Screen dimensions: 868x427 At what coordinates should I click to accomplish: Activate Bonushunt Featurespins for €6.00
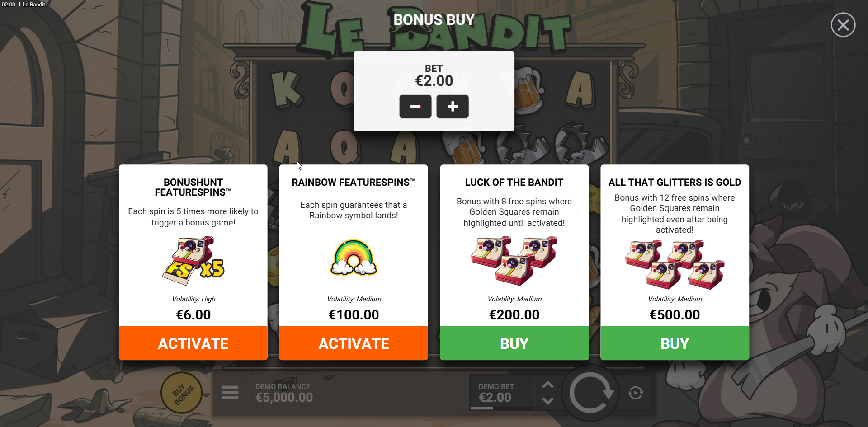[193, 343]
